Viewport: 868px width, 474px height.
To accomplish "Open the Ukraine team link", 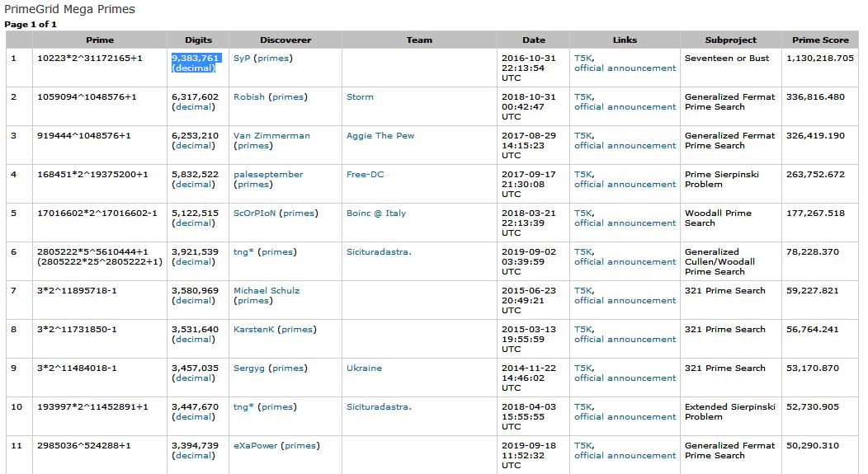I will point(364,368).
